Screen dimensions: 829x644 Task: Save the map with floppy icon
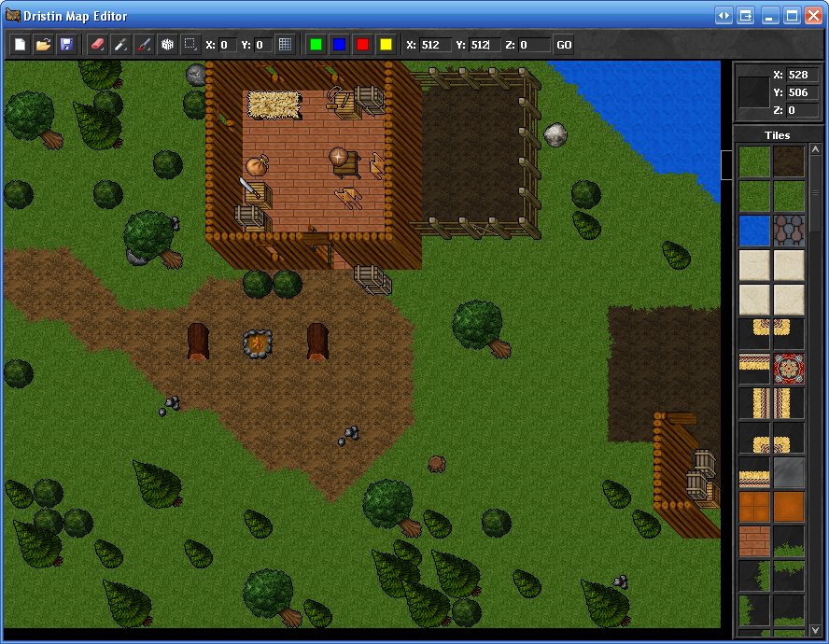point(66,45)
